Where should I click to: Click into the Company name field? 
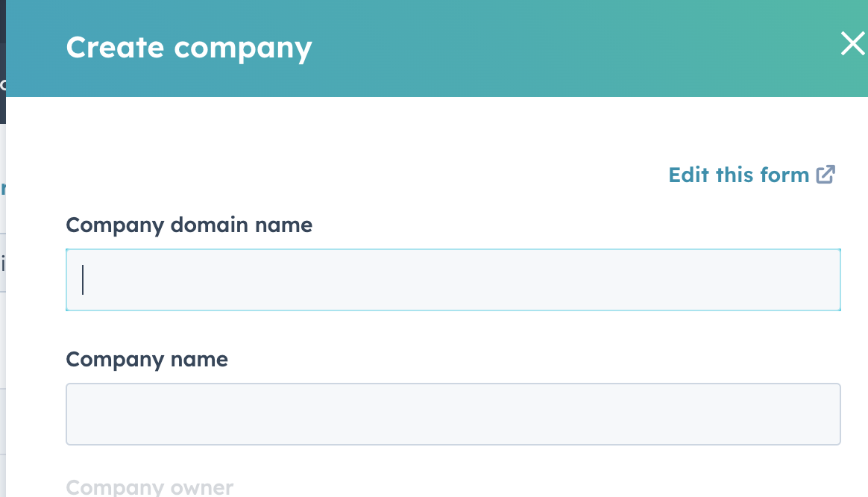tap(453, 414)
